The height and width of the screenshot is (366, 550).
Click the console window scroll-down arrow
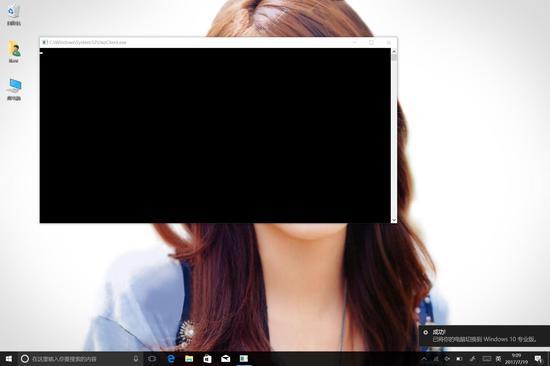coord(394,220)
